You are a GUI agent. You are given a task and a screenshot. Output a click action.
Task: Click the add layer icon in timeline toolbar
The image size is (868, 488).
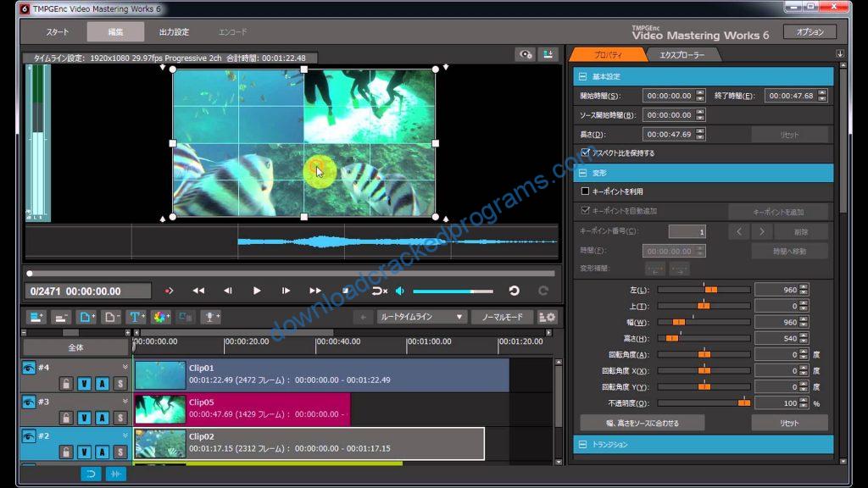[36, 317]
